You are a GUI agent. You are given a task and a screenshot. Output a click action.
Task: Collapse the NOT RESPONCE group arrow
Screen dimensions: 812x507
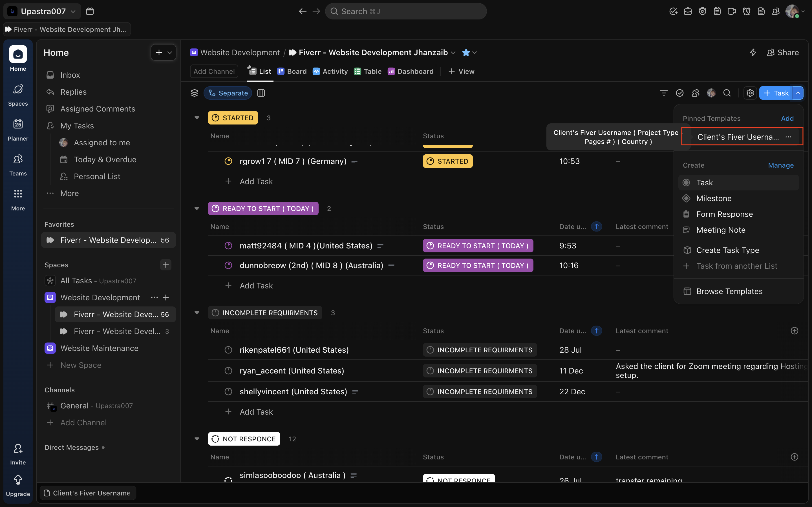click(197, 439)
